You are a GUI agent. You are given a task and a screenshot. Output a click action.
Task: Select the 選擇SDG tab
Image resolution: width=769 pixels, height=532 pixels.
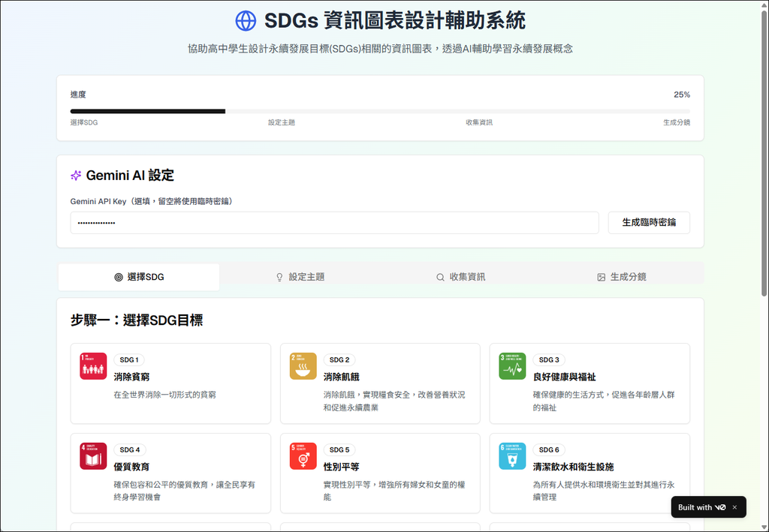(139, 277)
